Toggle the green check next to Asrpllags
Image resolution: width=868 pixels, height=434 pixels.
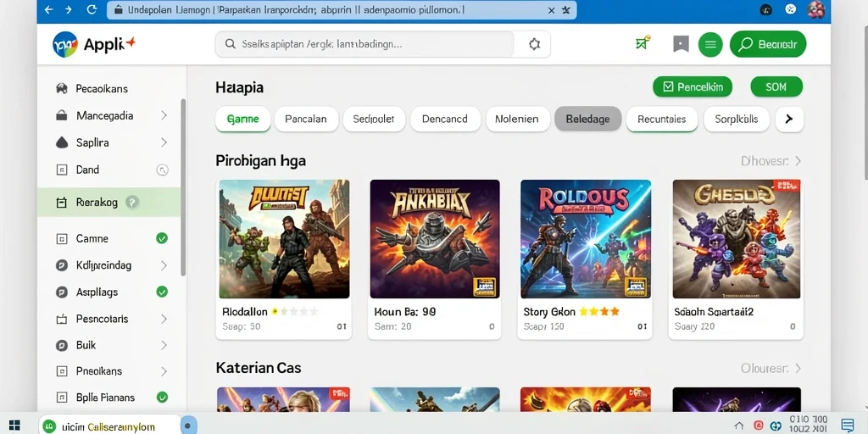pyautogui.click(x=162, y=292)
